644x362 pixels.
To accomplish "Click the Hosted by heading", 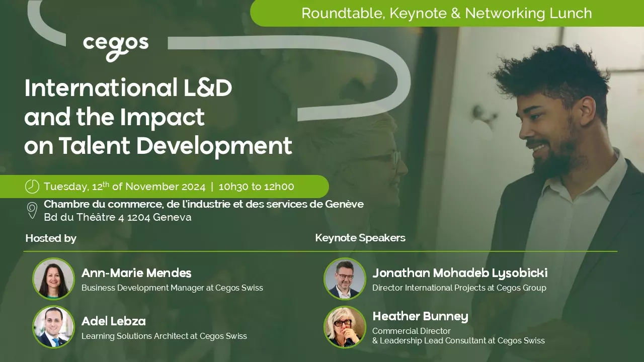I will tap(51, 238).
